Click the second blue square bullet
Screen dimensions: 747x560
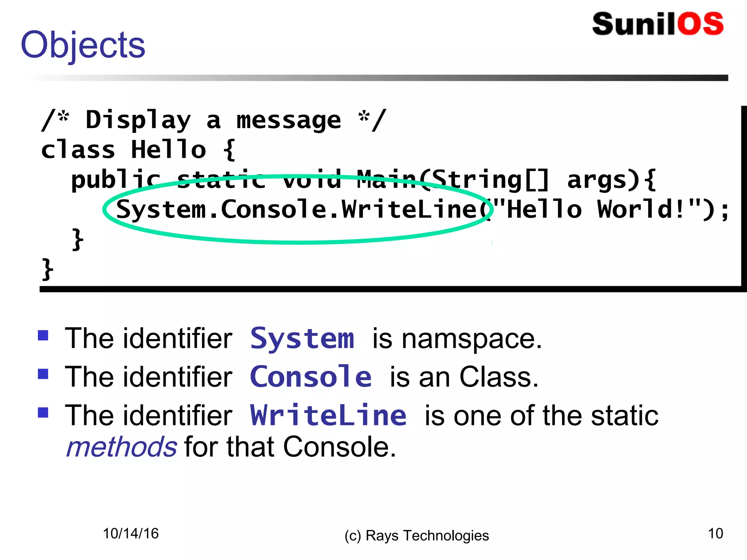click(43, 374)
